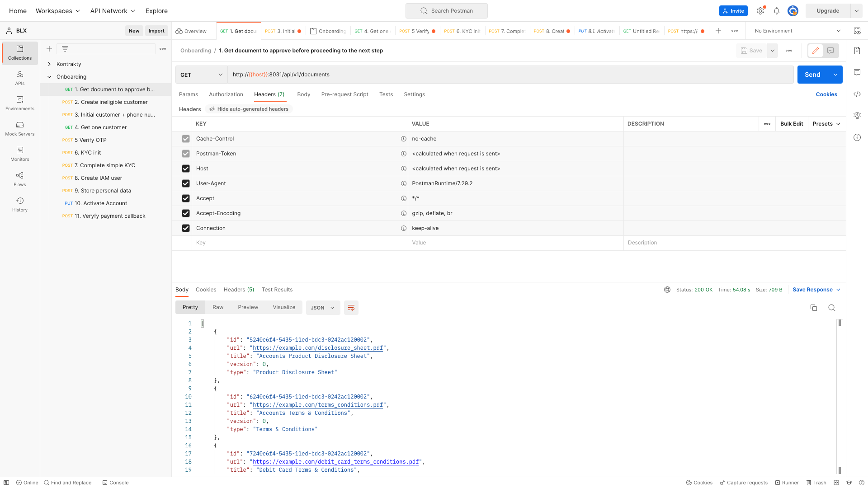This screenshot has width=868, height=488.
Task: Open History in the left sidebar
Action: click(20, 204)
